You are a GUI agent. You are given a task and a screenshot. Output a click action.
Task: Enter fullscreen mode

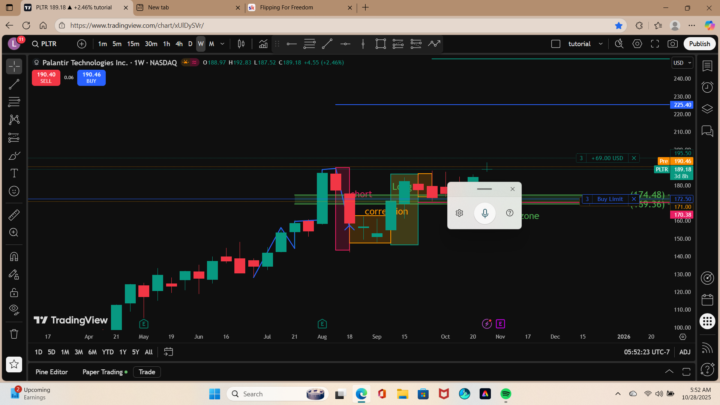click(655, 44)
